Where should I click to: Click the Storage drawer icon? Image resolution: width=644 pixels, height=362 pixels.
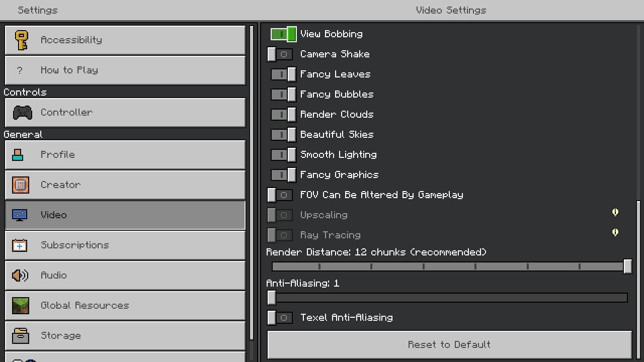tap(21, 336)
